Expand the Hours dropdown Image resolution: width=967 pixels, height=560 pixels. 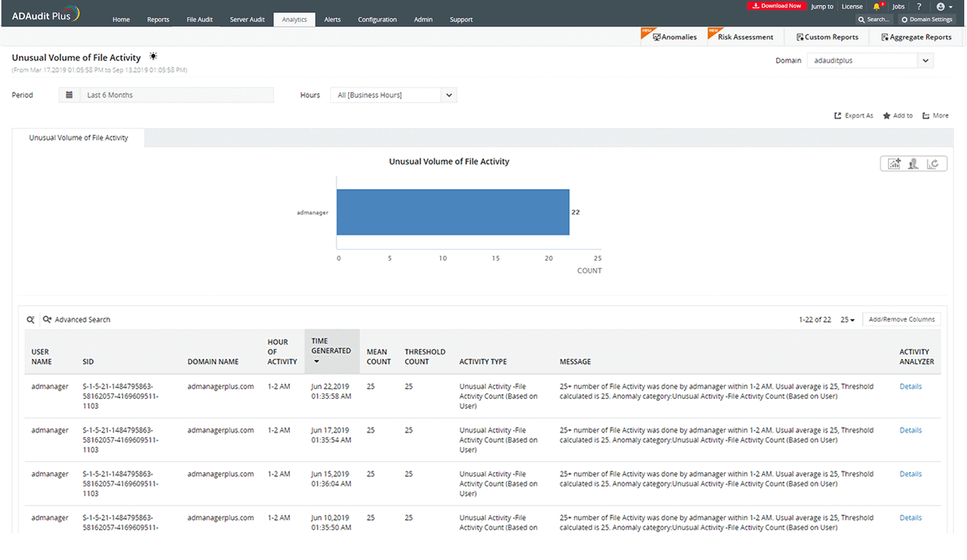(449, 95)
